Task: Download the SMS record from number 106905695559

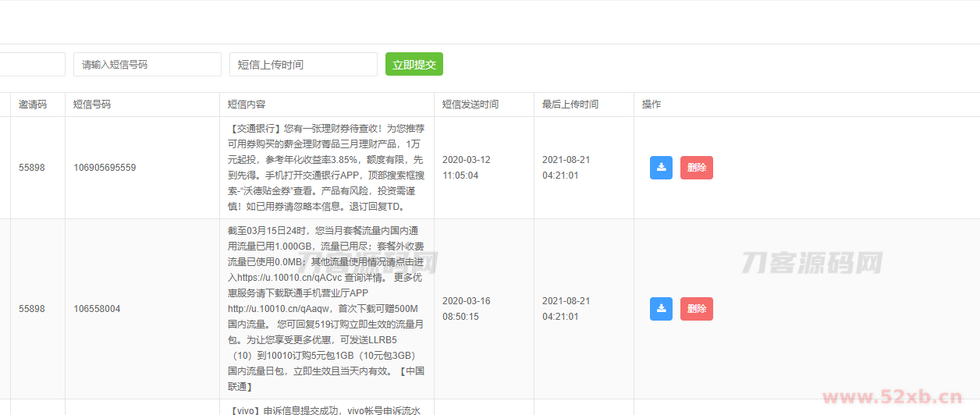Action: (661, 168)
